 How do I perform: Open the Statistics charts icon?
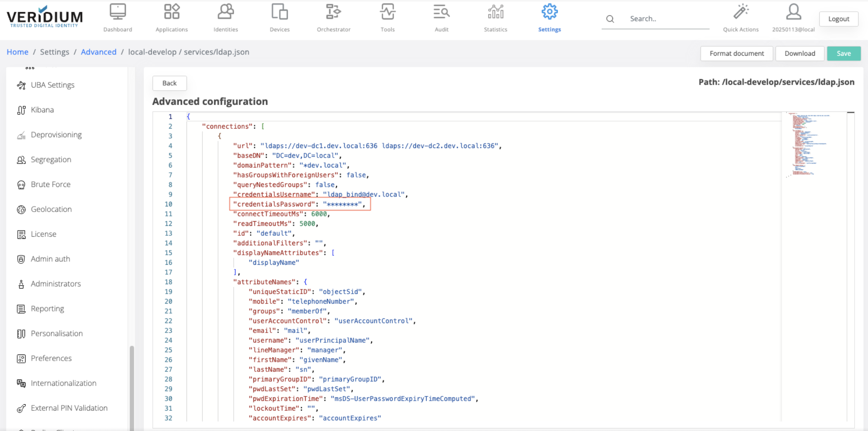click(x=495, y=13)
